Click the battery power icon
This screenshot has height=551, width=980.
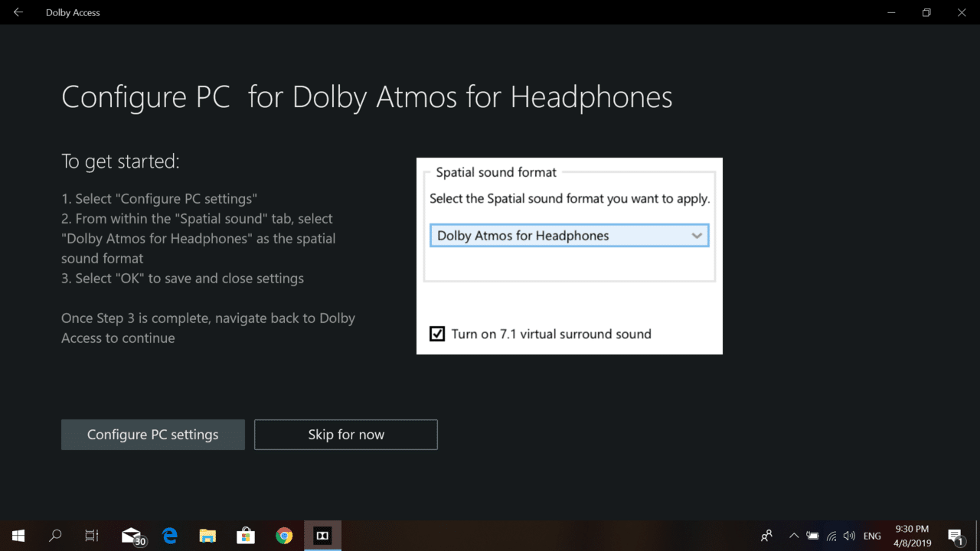tap(812, 536)
